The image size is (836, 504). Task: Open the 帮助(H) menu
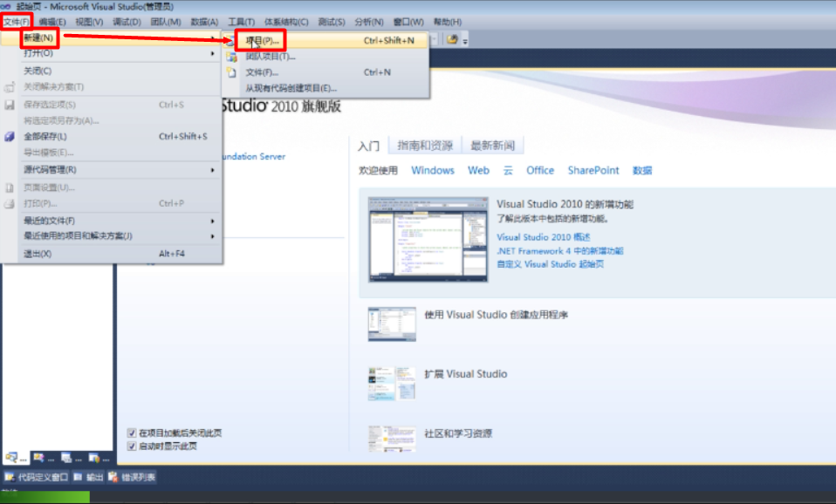pos(448,22)
